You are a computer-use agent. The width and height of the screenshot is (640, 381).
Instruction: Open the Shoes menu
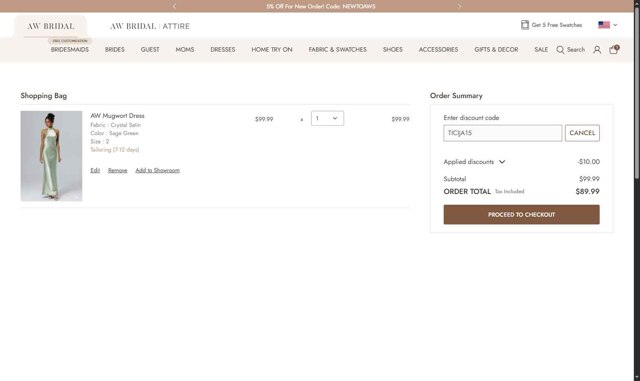point(393,49)
